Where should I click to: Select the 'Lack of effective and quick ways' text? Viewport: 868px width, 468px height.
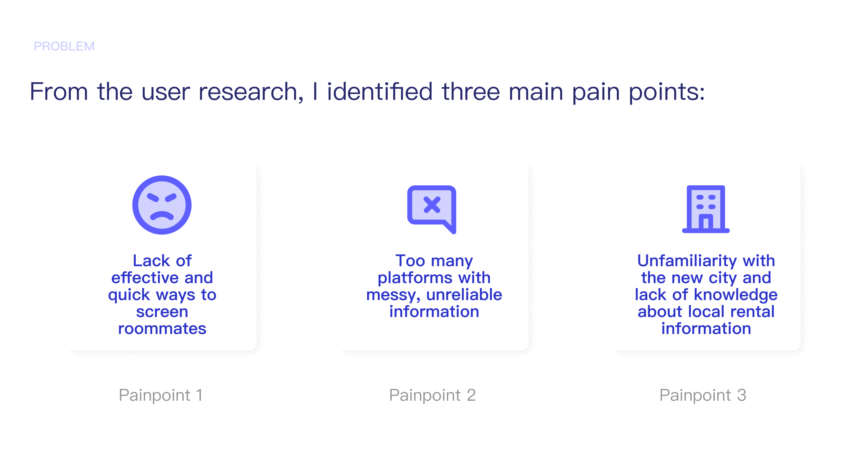click(x=162, y=277)
